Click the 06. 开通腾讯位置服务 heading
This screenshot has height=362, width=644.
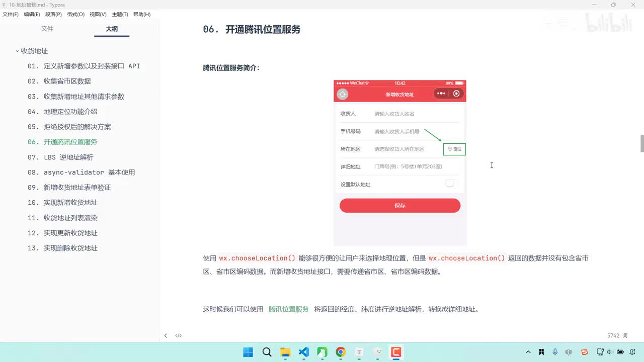coord(252,29)
